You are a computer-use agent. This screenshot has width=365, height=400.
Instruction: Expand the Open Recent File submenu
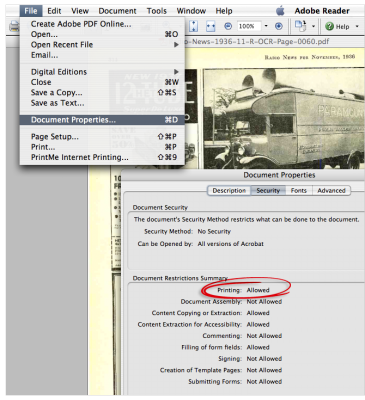pyautogui.click(x=176, y=44)
